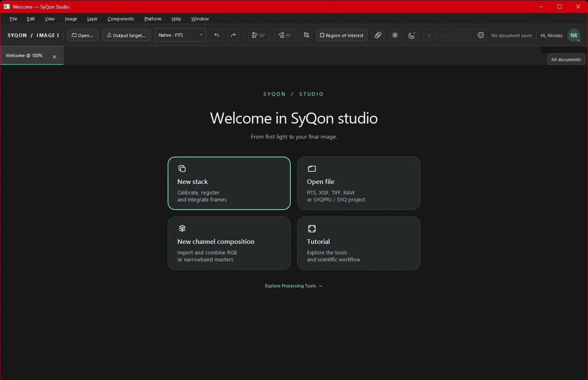Click the sun brightness icon
This screenshot has width=588, height=380.
click(x=395, y=35)
